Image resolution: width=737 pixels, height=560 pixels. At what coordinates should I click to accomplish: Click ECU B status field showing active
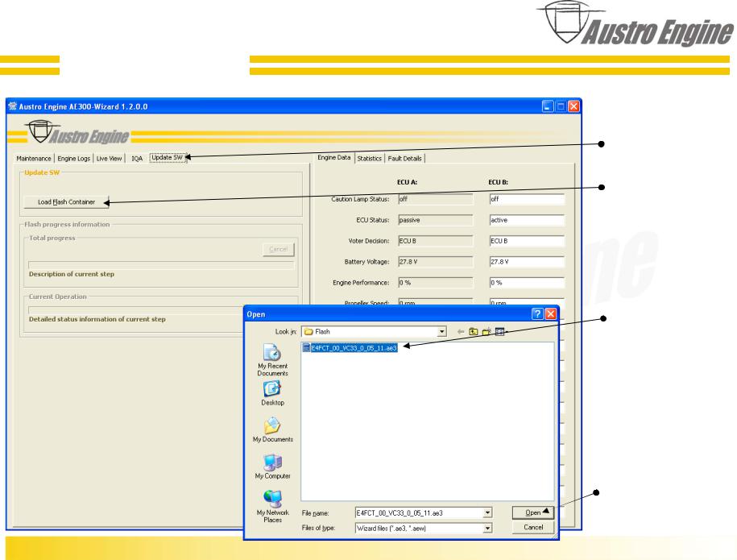[527, 220]
